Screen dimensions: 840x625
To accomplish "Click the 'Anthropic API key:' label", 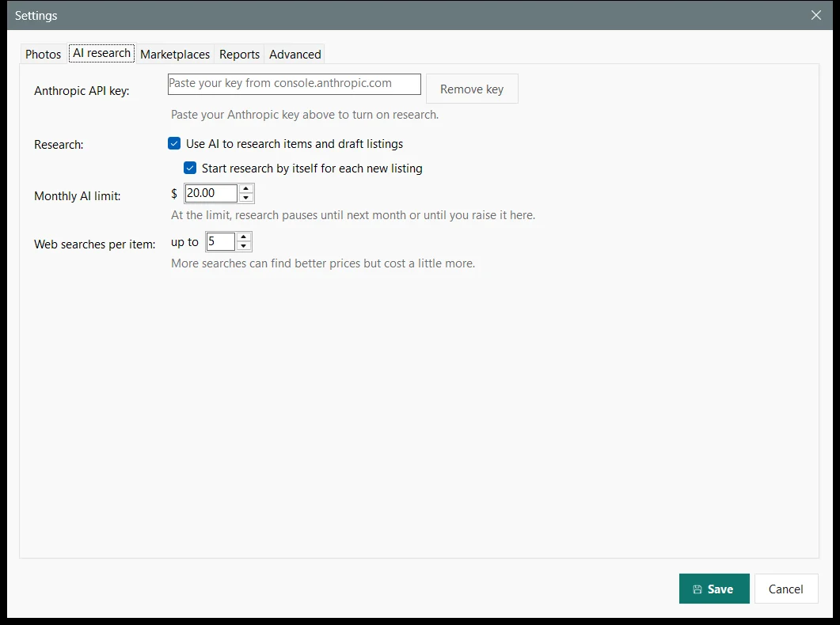I will click(82, 90).
